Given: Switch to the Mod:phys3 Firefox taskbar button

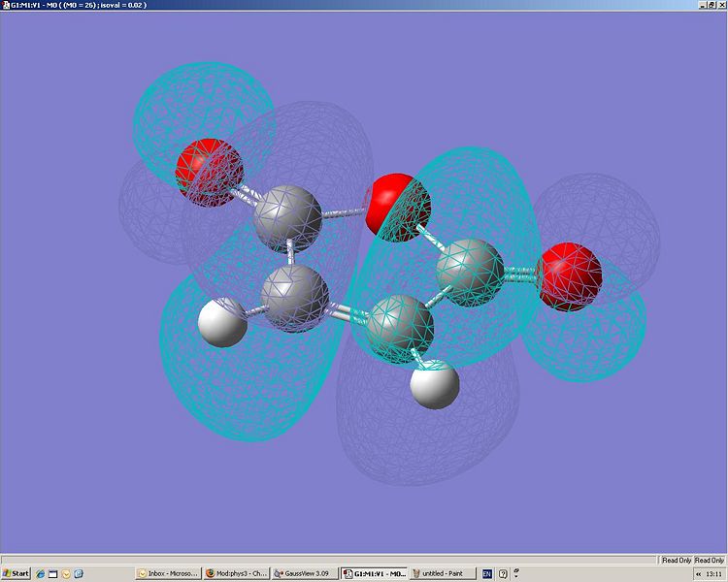Looking at the screenshot, I should coord(236,573).
